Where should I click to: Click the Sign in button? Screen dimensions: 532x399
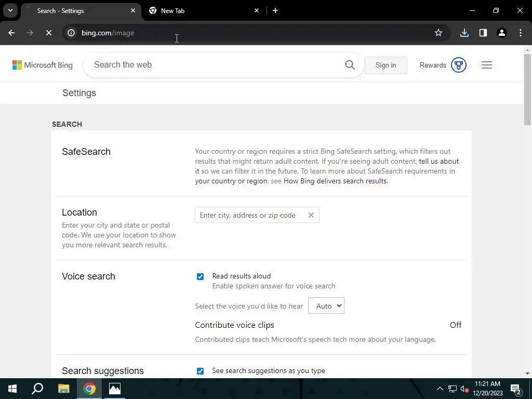pos(386,65)
